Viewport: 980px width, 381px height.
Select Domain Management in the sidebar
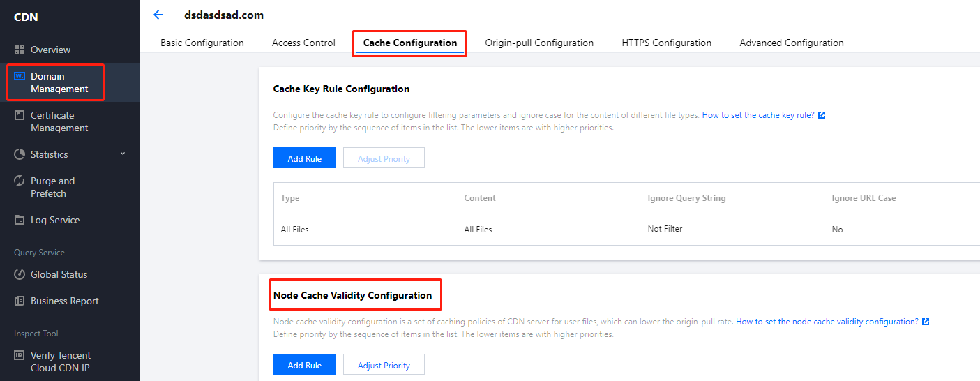click(59, 82)
